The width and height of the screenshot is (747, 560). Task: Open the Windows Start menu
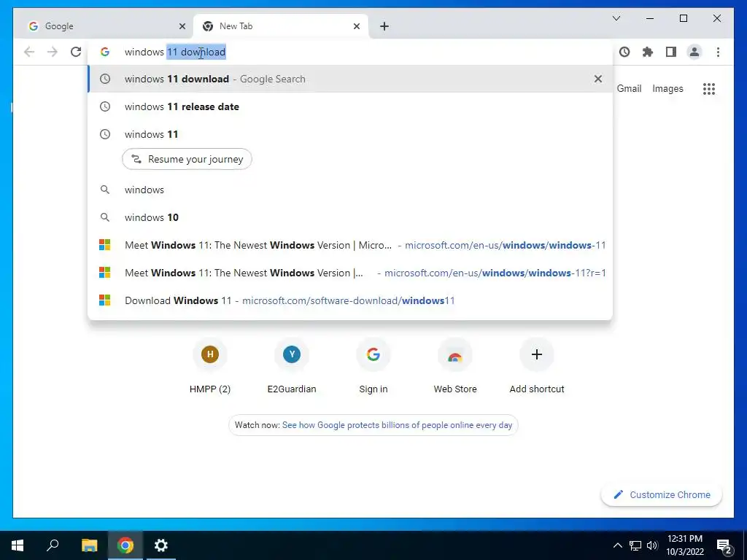(x=18, y=545)
